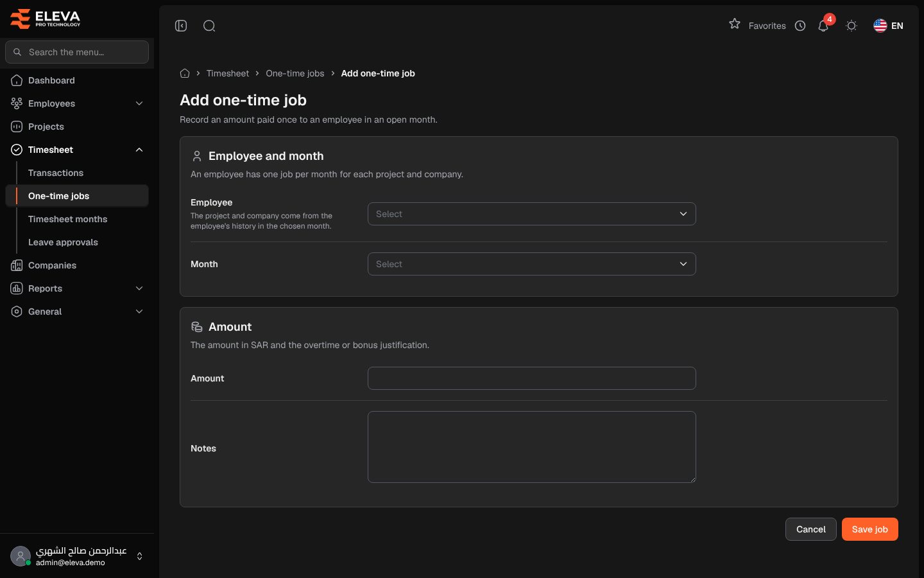Open the Employee select dropdown
The height and width of the screenshot is (578, 924).
[531, 214]
